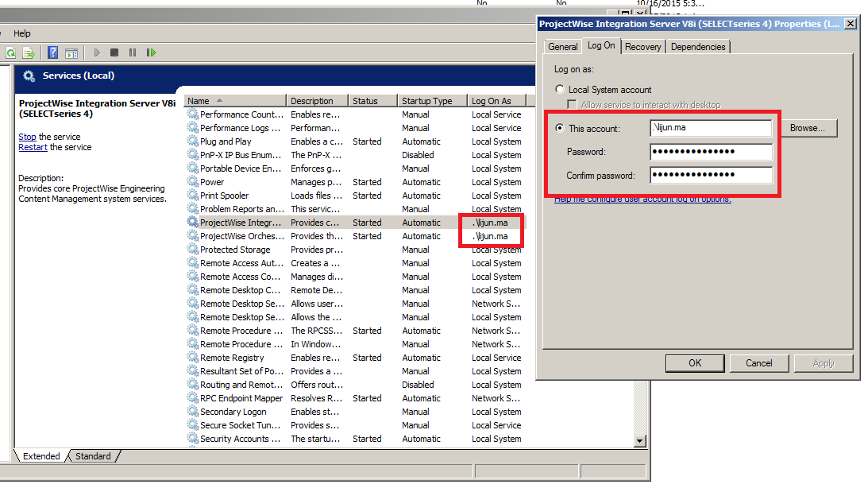Click the gear icon beside Problem Reports an...

point(193,209)
